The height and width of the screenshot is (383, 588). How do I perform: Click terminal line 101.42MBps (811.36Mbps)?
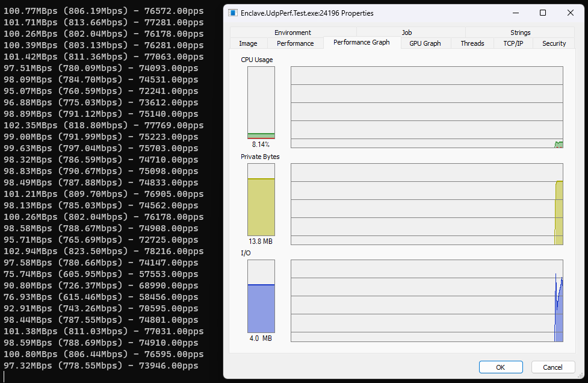104,57
